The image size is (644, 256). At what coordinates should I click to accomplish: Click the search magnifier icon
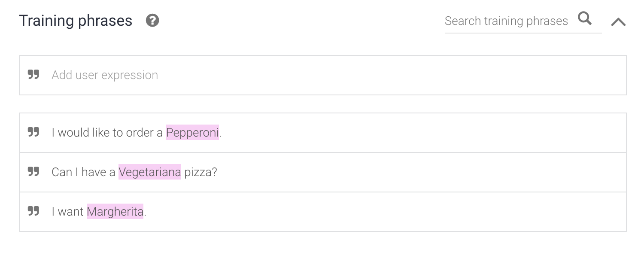[585, 18]
